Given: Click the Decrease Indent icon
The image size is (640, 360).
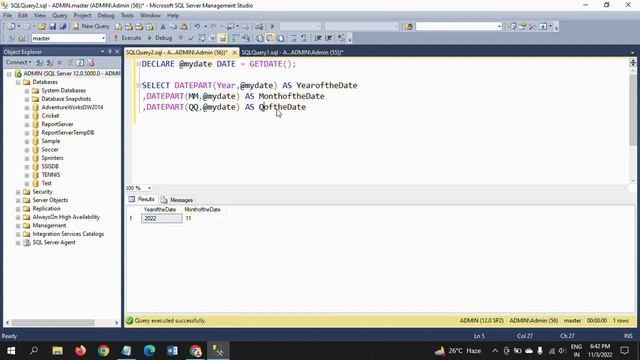Looking at the screenshot, I should [x=318, y=38].
